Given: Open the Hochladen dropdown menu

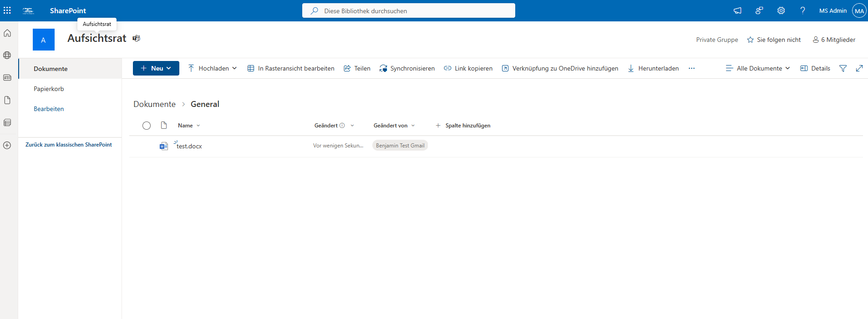Looking at the screenshot, I should tap(213, 68).
